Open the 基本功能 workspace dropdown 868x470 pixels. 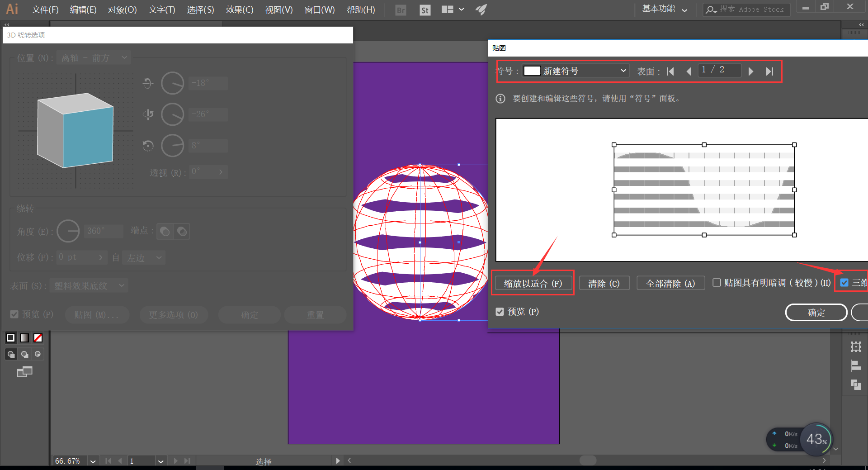(665, 9)
